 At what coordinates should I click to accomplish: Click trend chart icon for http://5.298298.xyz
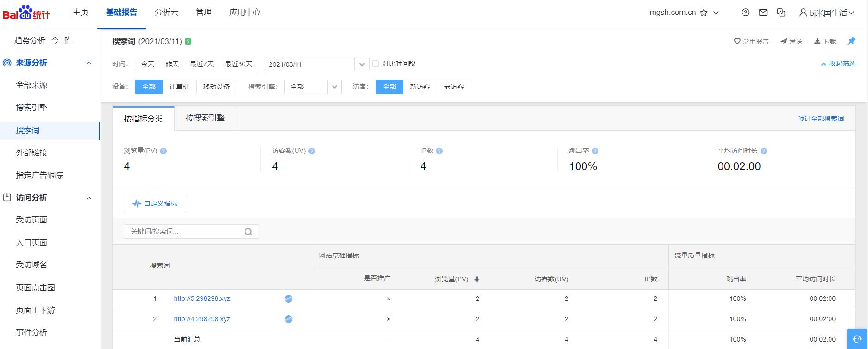point(289,299)
